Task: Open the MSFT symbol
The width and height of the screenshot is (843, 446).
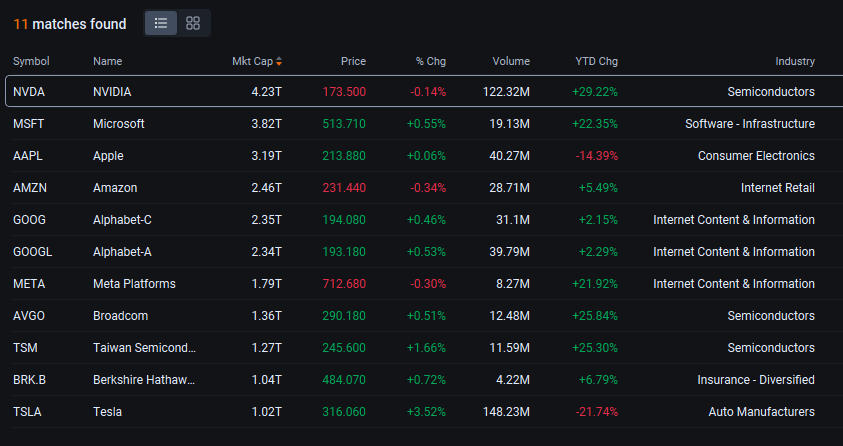Action: pyautogui.click(x=28, y=124)
